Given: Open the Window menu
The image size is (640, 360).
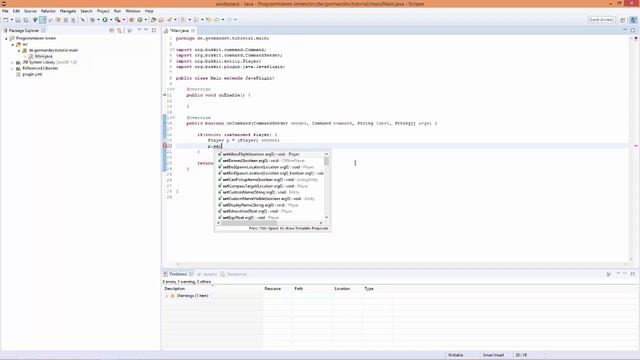Looking at the screenshot, I should (133, 11).
